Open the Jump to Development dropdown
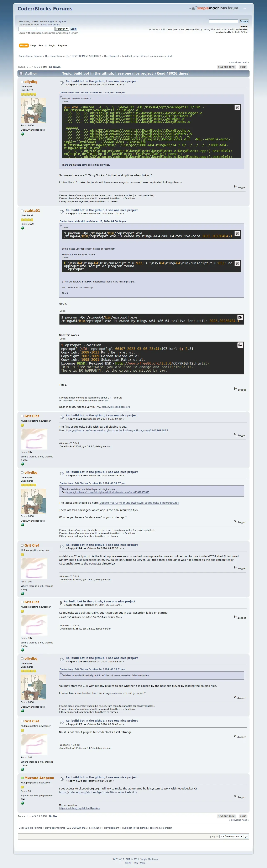 click(x=231, y=836)
